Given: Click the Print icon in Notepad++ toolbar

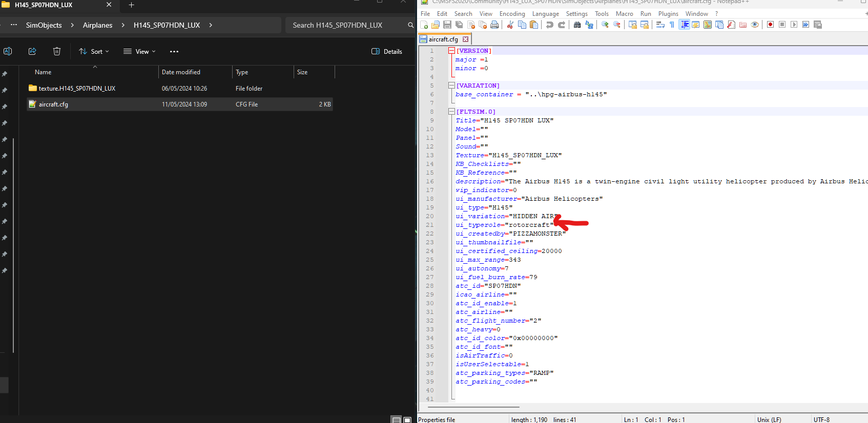Looking at the screenshot, I should point(494,25).
